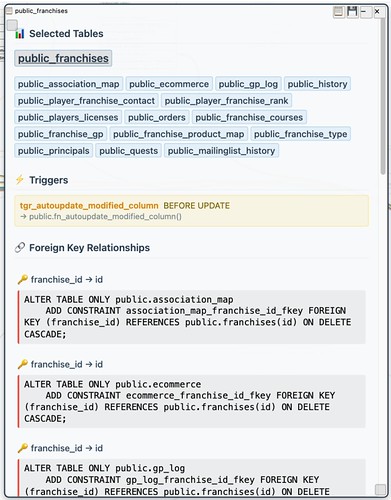The width and height of the screenshot is (391, 500).
Task: Open the public_gp_log table tag
Action: (x=248, y=84)
